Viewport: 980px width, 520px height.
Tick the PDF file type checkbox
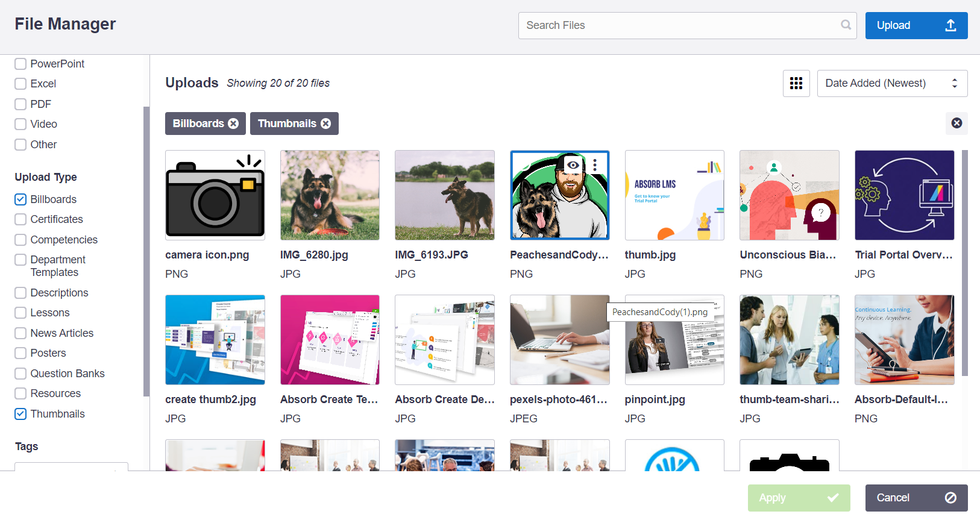pyautogui.click(x=20, y=104)
